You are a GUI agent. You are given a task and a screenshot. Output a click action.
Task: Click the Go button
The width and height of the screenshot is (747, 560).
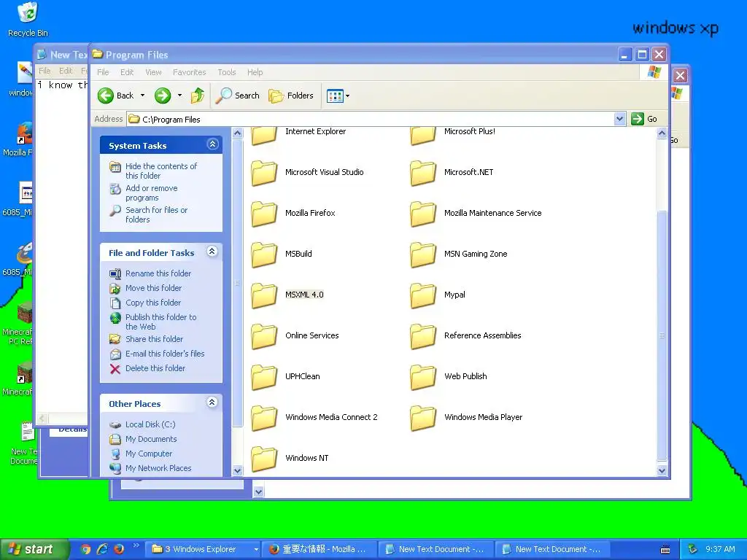[644, 119]
